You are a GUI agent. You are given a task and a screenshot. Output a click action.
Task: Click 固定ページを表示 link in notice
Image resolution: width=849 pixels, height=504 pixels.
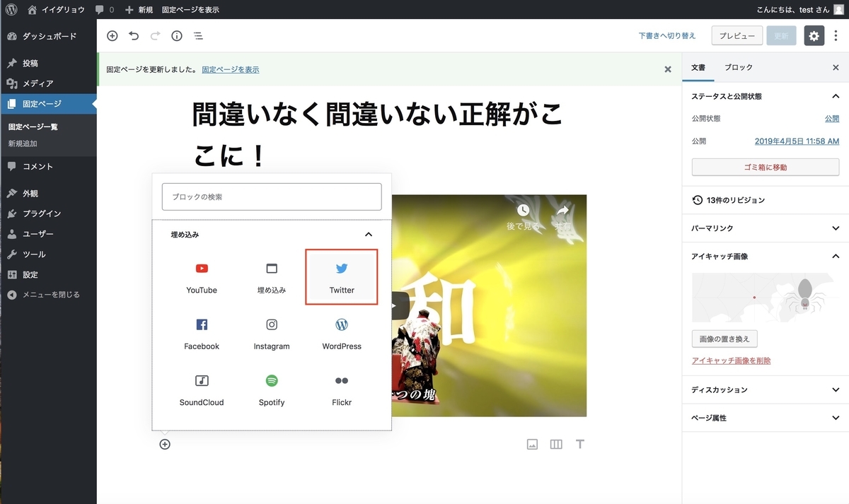tap(231, 69)
